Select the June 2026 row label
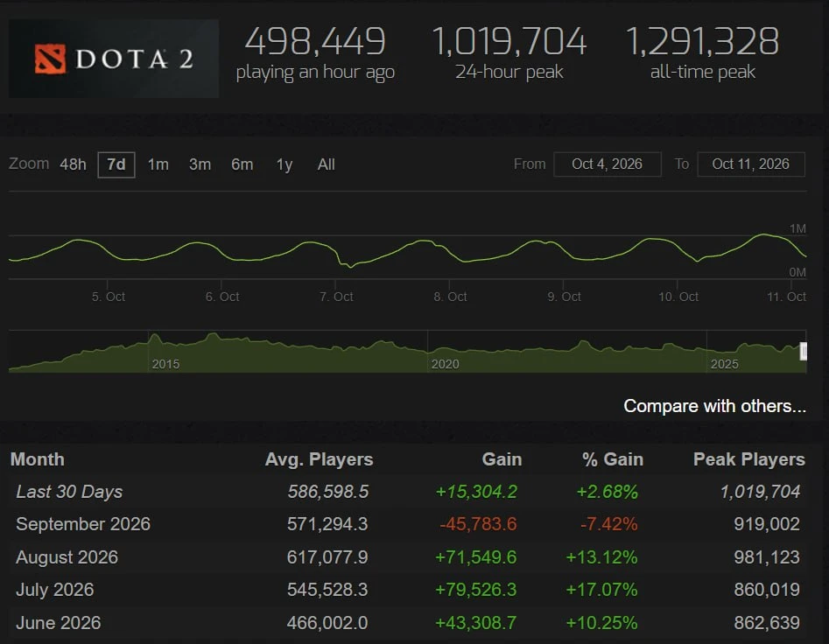 pos(58,623)
